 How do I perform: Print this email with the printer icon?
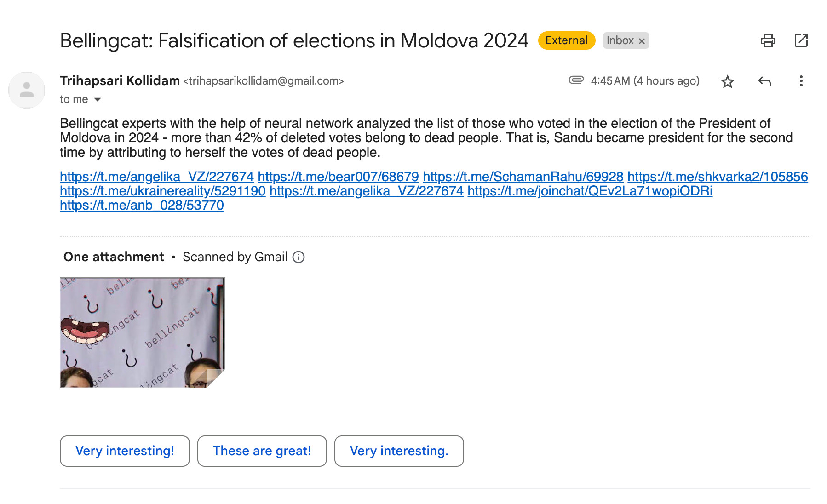[x=768, y=40]
